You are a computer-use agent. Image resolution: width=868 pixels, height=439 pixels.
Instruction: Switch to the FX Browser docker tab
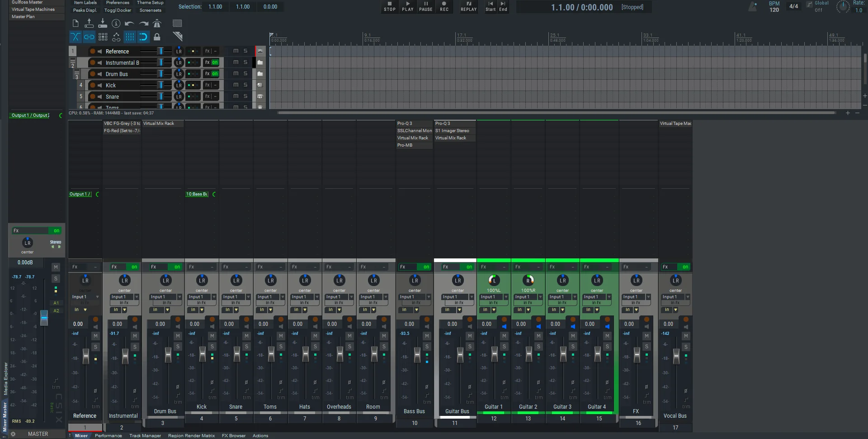tap(234, 435)
